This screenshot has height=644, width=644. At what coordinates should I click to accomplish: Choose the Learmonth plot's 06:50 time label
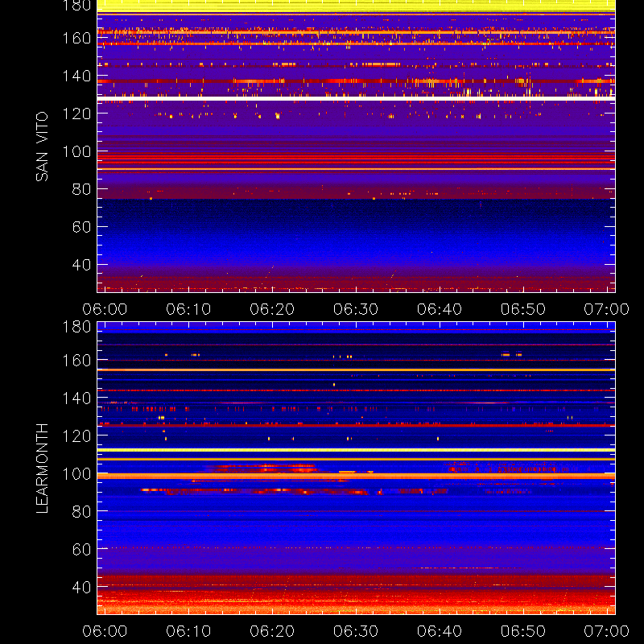click(x=522, y=631)
